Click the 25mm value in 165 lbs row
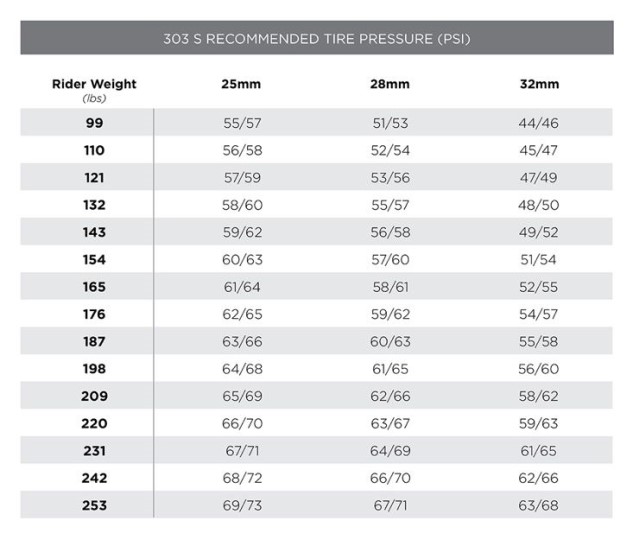 tap(241, 287)
